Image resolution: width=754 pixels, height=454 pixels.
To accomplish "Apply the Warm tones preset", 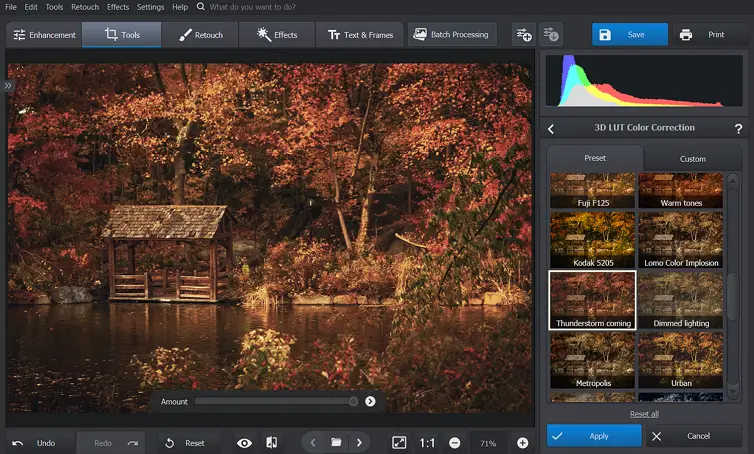I will tap(680, 190).
